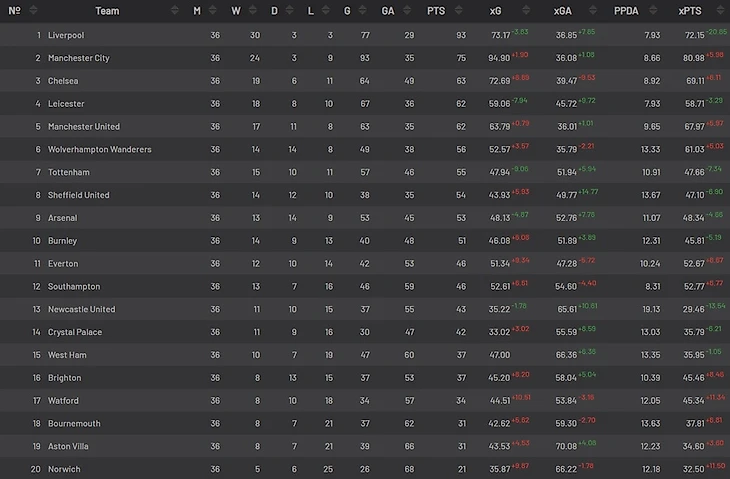Screen dimensions: 730x479
Task: Click the G goals column header
Action: click(346, 11)
